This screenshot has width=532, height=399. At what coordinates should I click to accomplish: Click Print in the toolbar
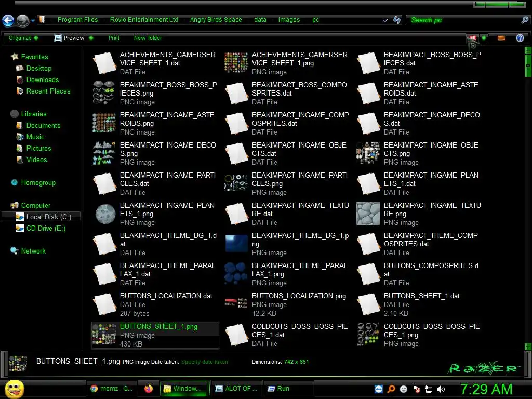[114, 38]
